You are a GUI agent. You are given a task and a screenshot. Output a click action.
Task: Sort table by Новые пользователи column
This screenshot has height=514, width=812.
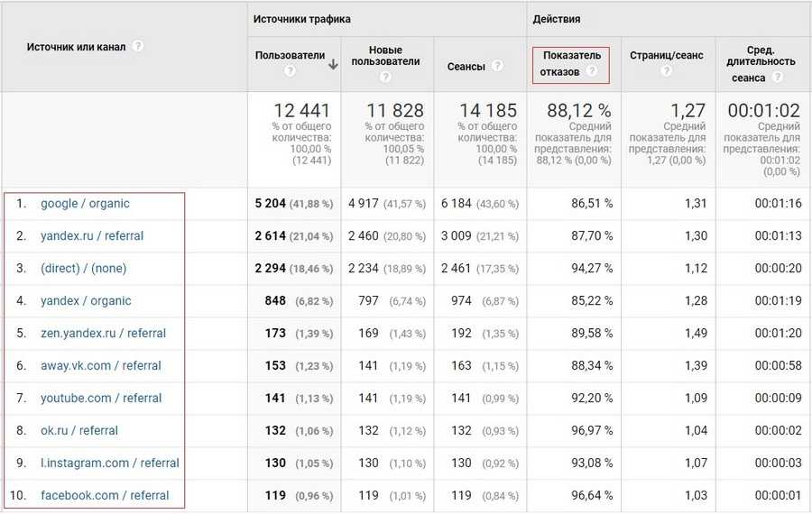[385, 55]
